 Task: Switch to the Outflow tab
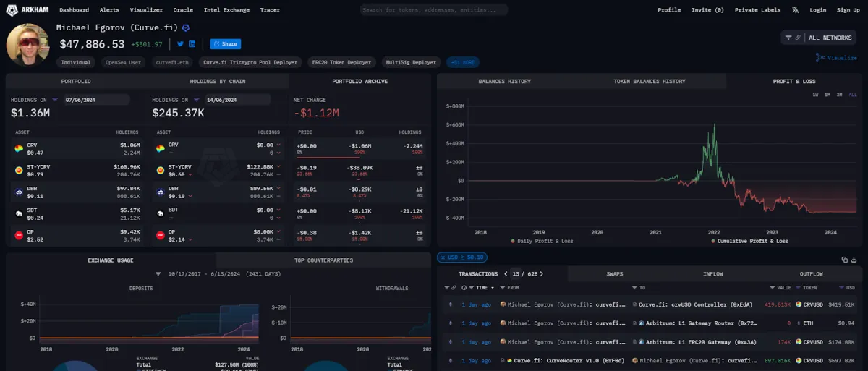pos(811,274)
